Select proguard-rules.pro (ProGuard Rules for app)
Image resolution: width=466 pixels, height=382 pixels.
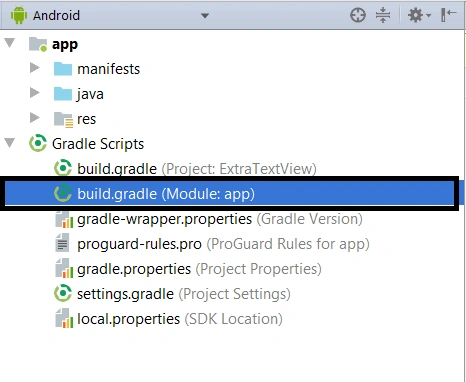pyautogui.click(x=223, y=244)
